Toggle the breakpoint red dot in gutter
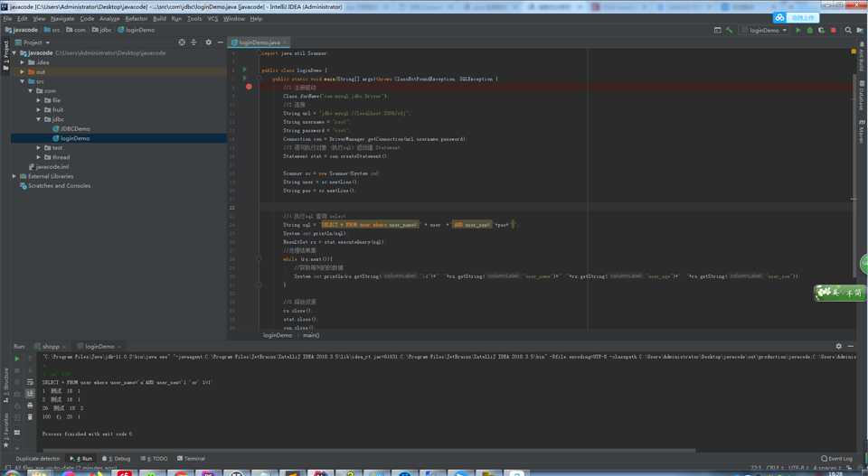This screenshot has width=868, height=476. click(249, 87)
